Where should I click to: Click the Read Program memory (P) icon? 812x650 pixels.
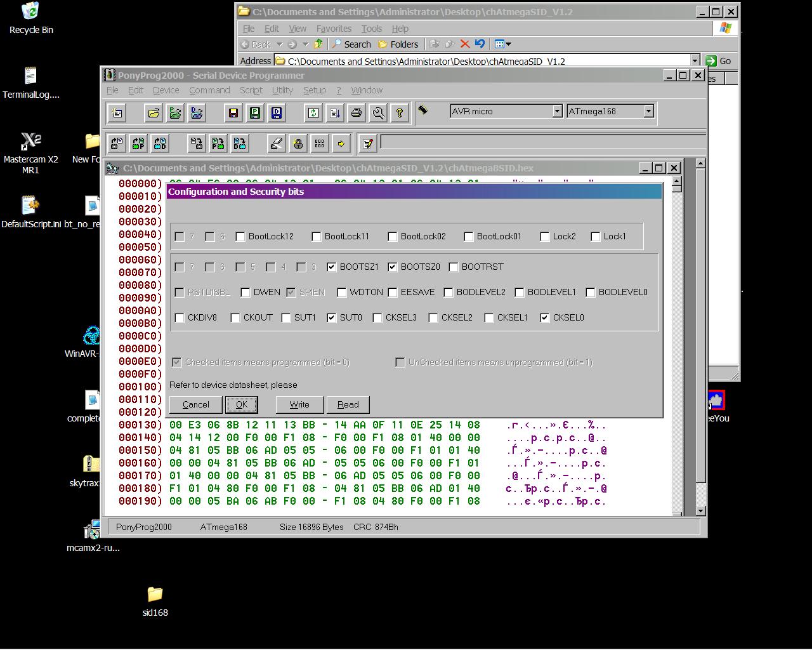(x=138, y=143)
